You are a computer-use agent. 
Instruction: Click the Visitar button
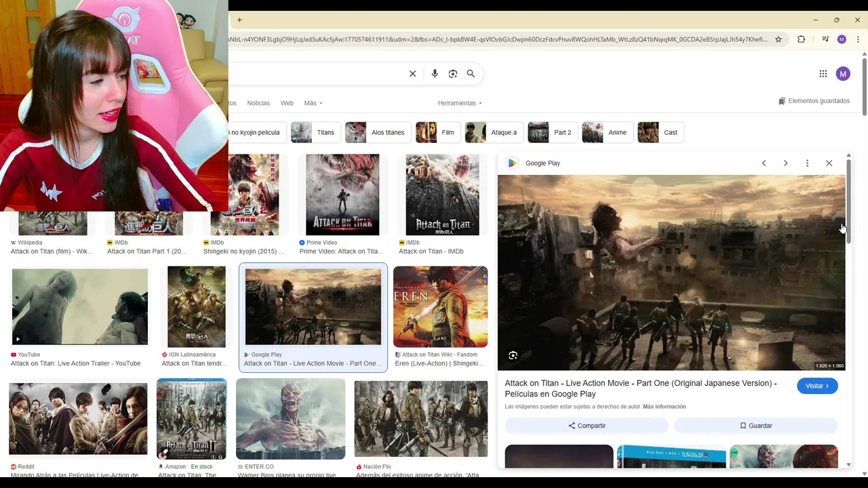(817, 386)
